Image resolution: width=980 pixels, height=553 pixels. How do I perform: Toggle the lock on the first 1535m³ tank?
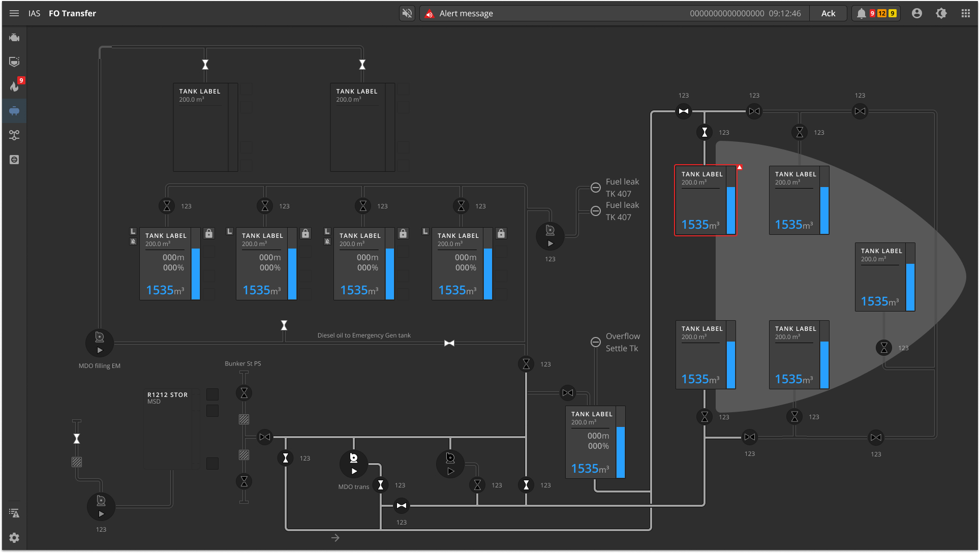click(x=209, y=233)
